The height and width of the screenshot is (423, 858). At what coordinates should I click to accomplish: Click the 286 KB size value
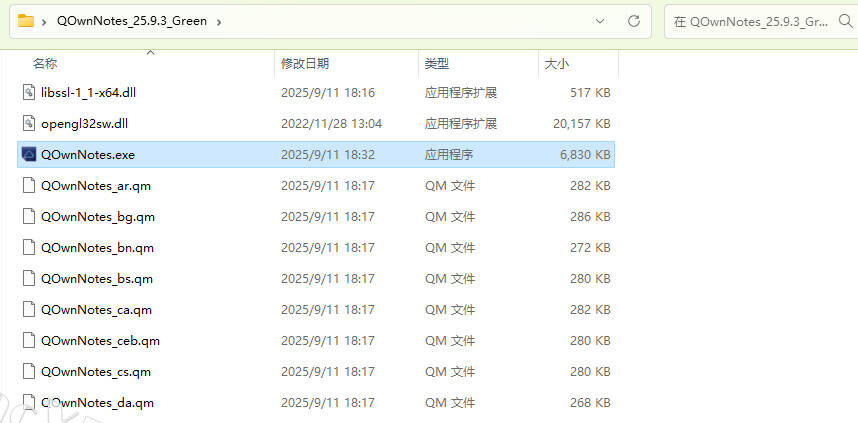click(590, 217)
